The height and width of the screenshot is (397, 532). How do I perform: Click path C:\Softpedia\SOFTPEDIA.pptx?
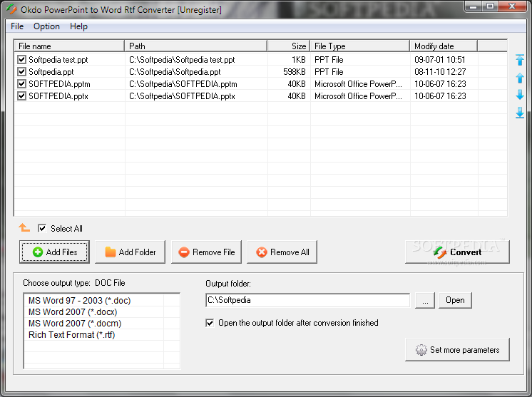click(x=182, y=96)
